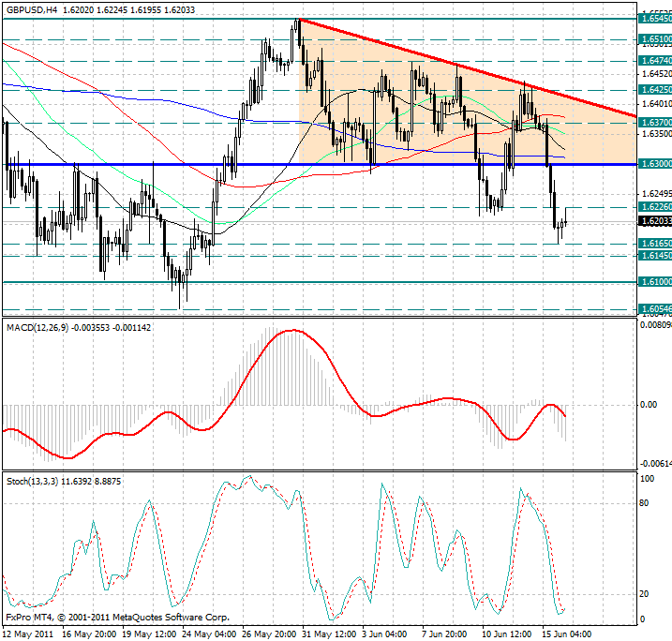Screen dimensions: 672x641
Task: Click the 15 Jun 04:00 date label
Action: point(567,634)
